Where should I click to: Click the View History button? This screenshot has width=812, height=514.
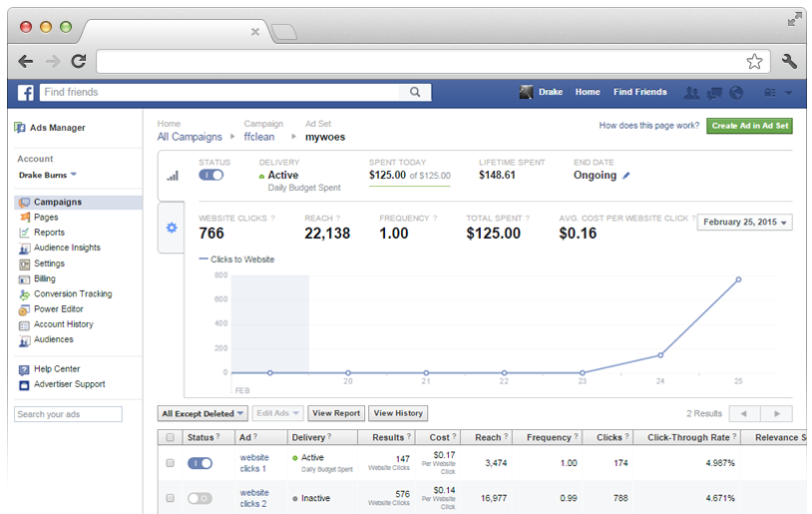(x=398, y=413)
